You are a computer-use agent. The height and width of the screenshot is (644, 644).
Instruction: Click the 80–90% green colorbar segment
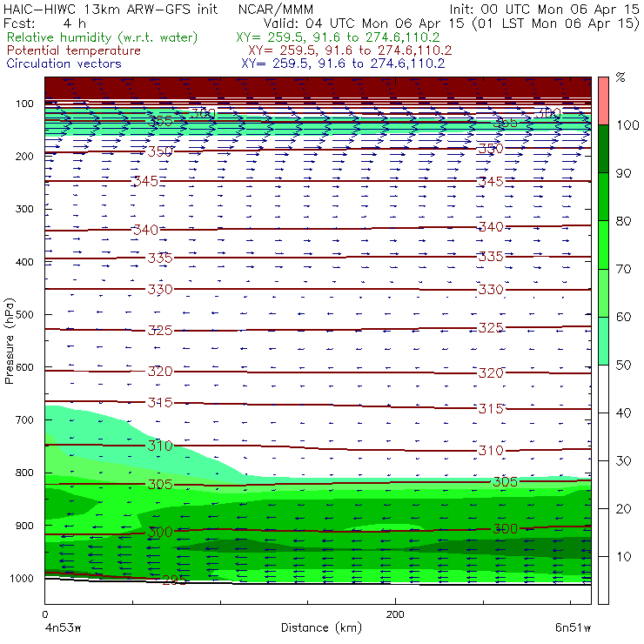[603, 197]
